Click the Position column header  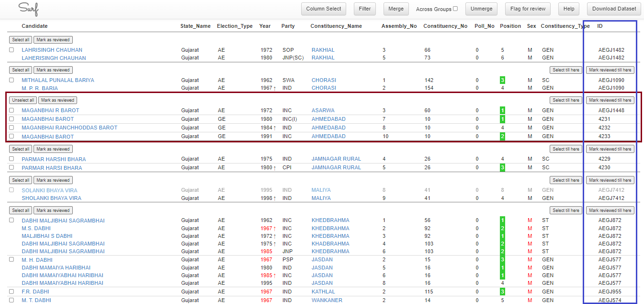click(x=510, y=26)
